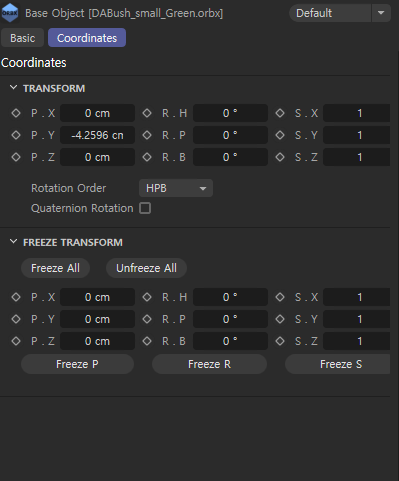Screen dimensions: 399x481
Task: Click the Transform P.X value field
Action: click(97, 113)
